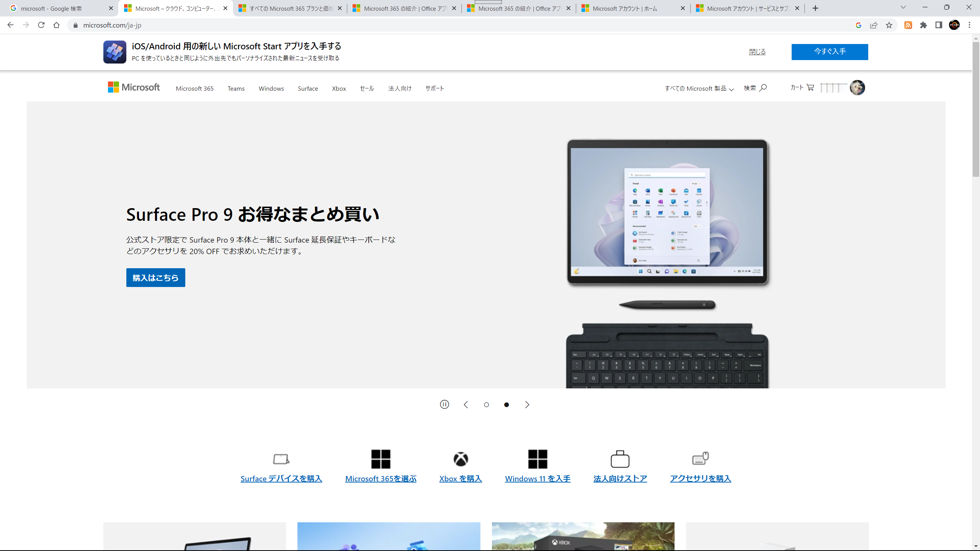The width and height of the screenshot is (980, 551).
Task: Open the shopping cart icon
Action: point(810,87)
